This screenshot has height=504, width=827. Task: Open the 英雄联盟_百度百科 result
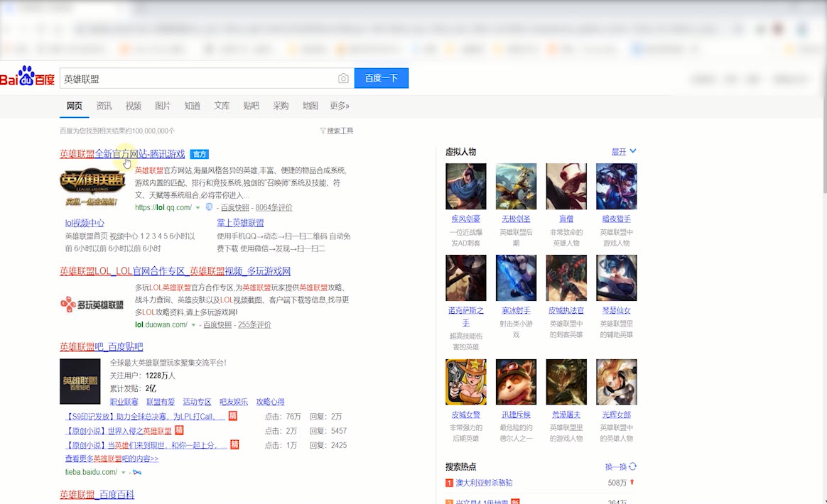click(97, 495)
